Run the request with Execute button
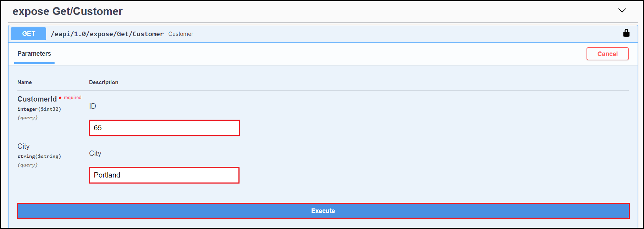Viewport: 644px width, 229px height. click(x=323, y=211)
